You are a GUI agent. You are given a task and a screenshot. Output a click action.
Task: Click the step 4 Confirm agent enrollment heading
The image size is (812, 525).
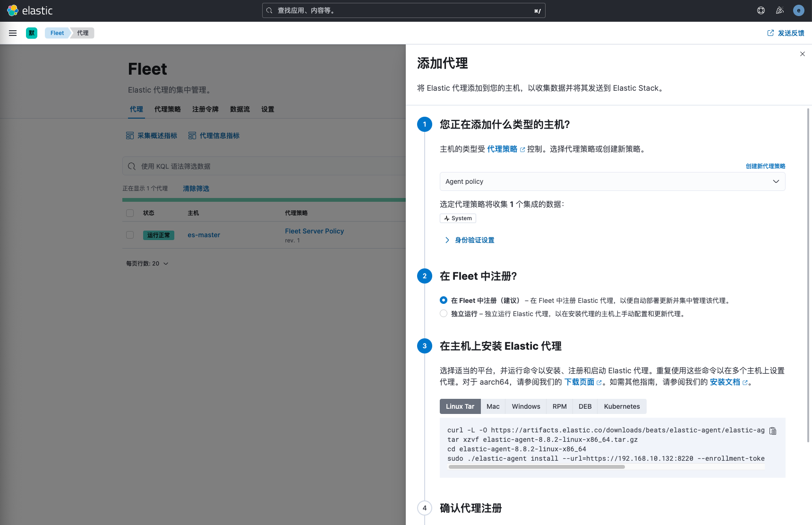(x=470, y=508)
